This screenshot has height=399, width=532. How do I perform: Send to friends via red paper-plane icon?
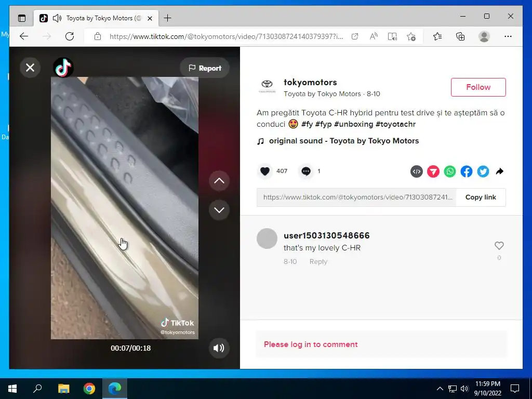pos(433,171)
